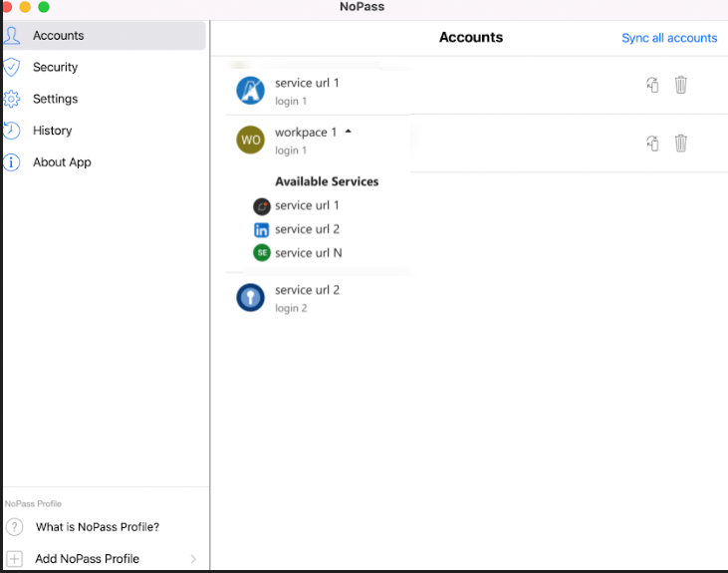Delete the service url 1 account
This screenshot has height=573, width=728.
coord(680,86)
